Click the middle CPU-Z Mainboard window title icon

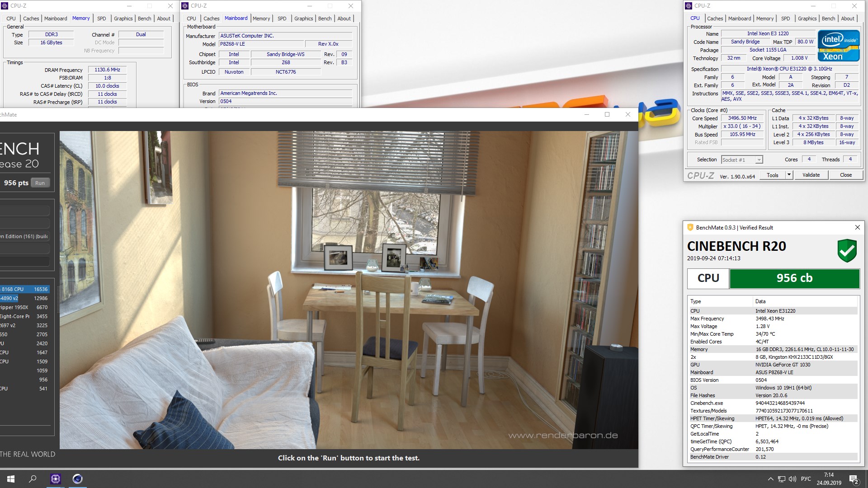[185, 6]
